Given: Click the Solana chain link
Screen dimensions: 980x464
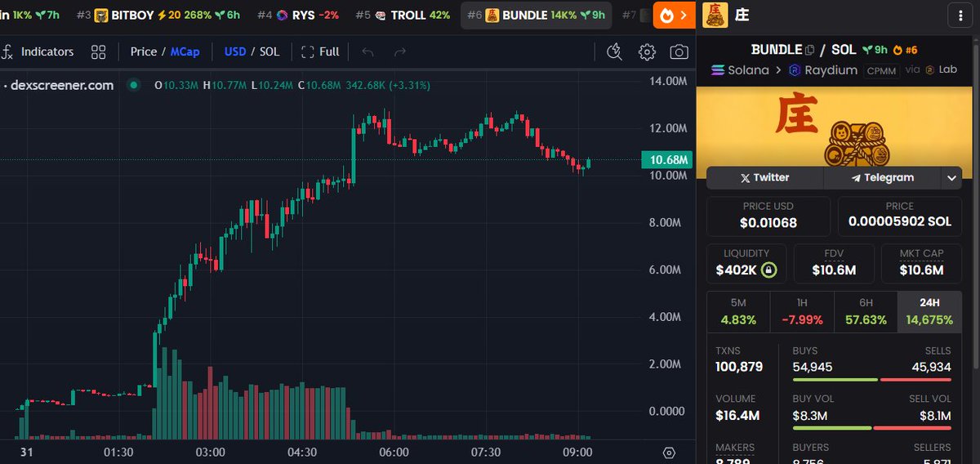Looking at the screenshot, I should (x=741, y=70).
